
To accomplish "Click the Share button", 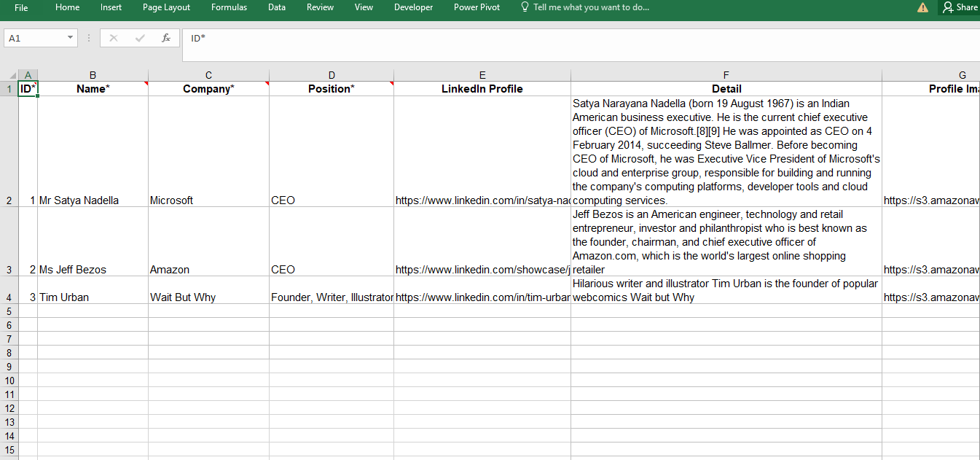I will coord(960,7).
